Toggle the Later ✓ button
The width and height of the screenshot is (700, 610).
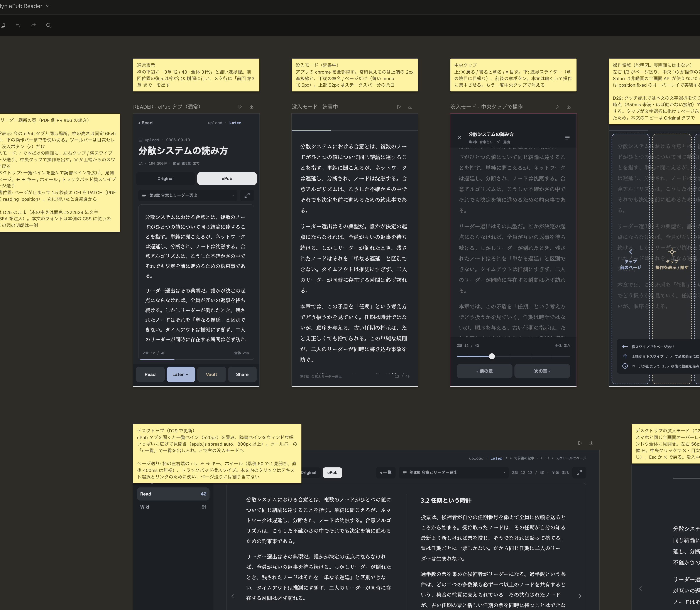(x=181, y=374)
